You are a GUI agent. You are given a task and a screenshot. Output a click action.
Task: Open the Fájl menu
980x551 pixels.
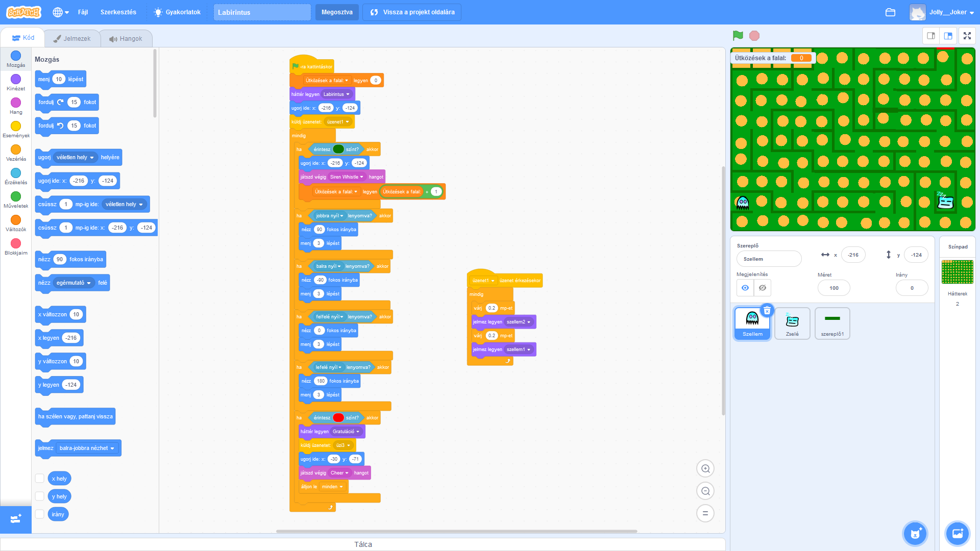click(83, 12)
